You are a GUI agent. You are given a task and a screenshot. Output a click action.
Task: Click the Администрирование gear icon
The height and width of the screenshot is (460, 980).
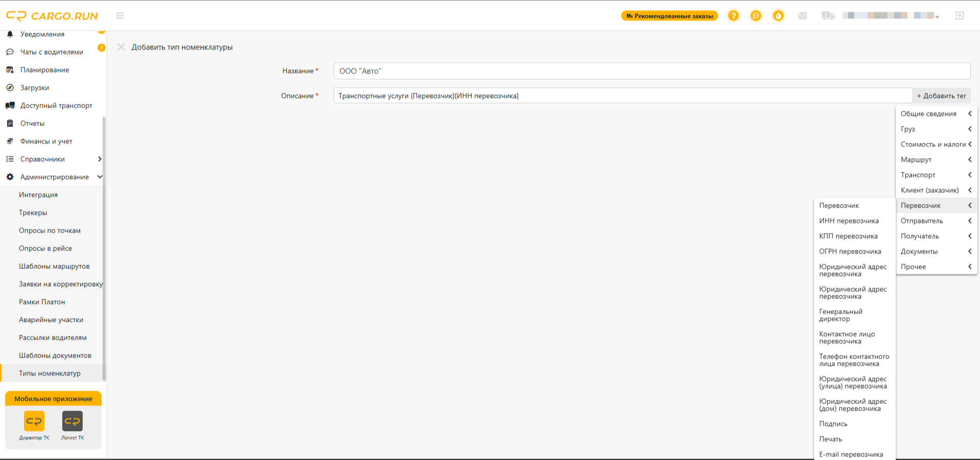(x=10, y=177)
